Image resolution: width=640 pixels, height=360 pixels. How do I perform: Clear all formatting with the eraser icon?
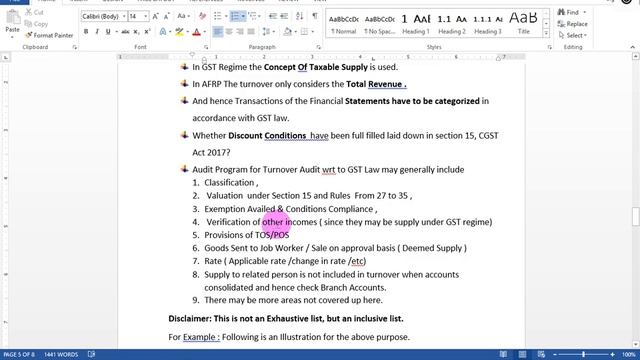tap(202, 16)
